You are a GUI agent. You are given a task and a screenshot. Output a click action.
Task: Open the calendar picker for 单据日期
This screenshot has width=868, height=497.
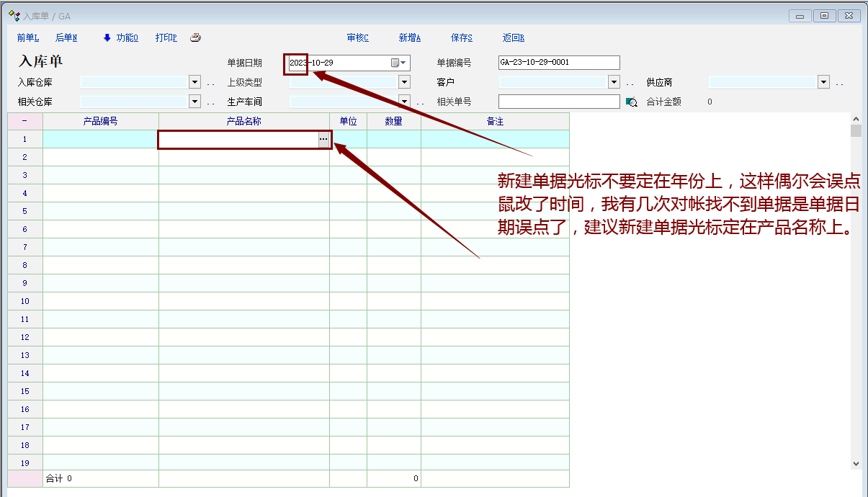(399, 63)
